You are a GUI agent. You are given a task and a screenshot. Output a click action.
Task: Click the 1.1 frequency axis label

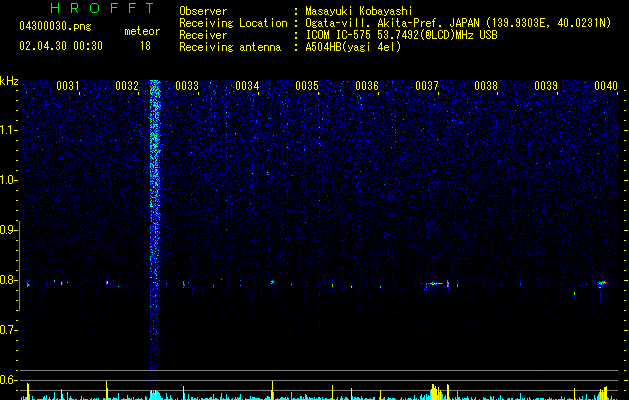pyautogui.click(x=8, y=130)
